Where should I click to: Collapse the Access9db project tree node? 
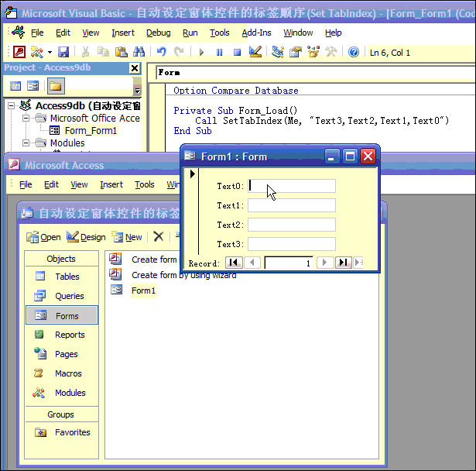12,106
